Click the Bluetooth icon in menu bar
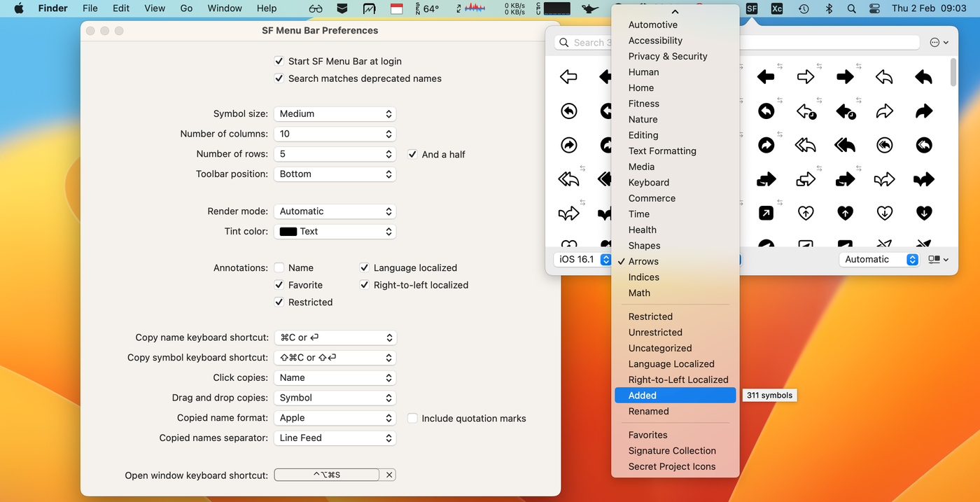This screenshot has height=502, width=980. [x=829, y=8]
